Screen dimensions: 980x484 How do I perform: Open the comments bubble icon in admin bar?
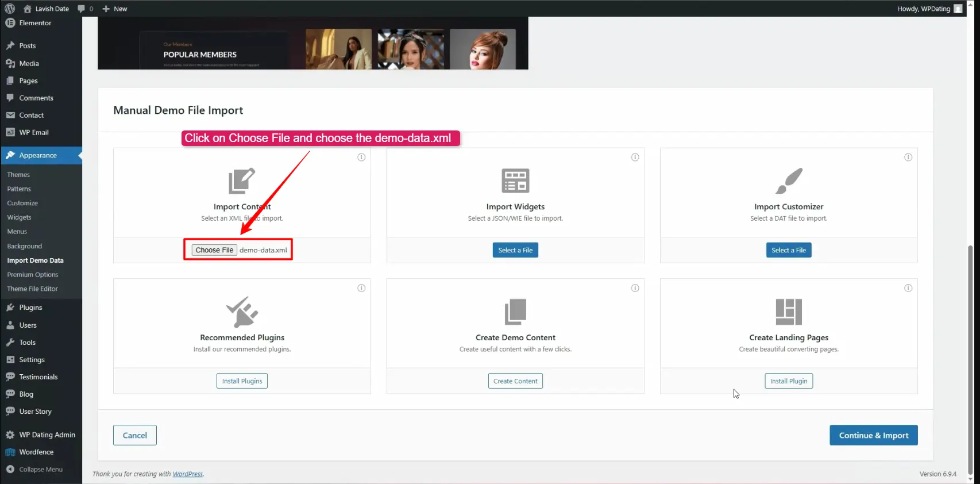(82, 9)
